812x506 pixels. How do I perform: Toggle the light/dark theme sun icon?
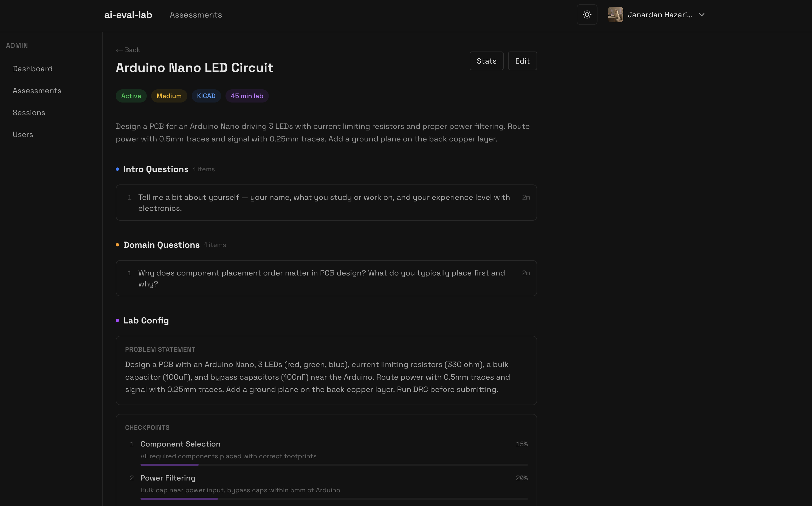point(587,15)
